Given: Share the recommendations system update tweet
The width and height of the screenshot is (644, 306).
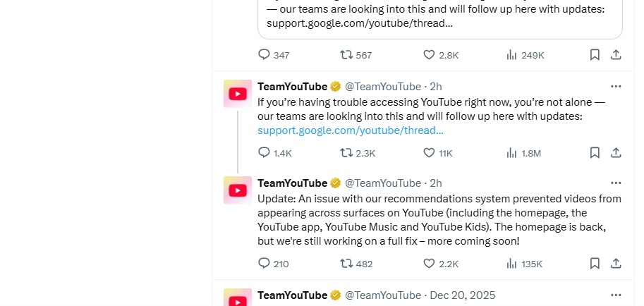Looking at the screenshot, I should [x=616, y=264].
